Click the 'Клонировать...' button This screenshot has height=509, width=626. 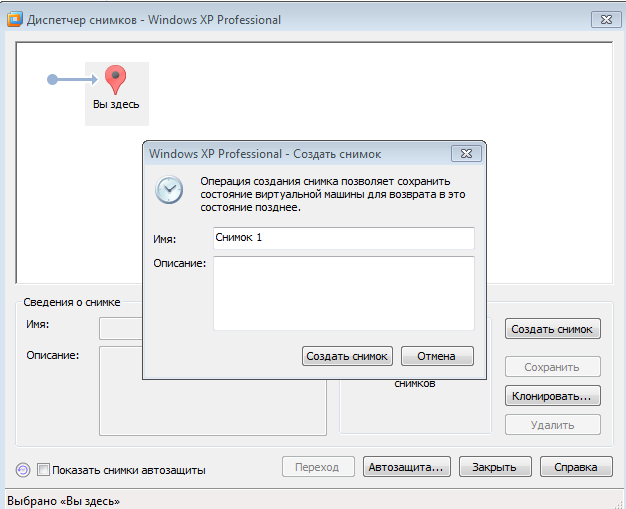553,396
